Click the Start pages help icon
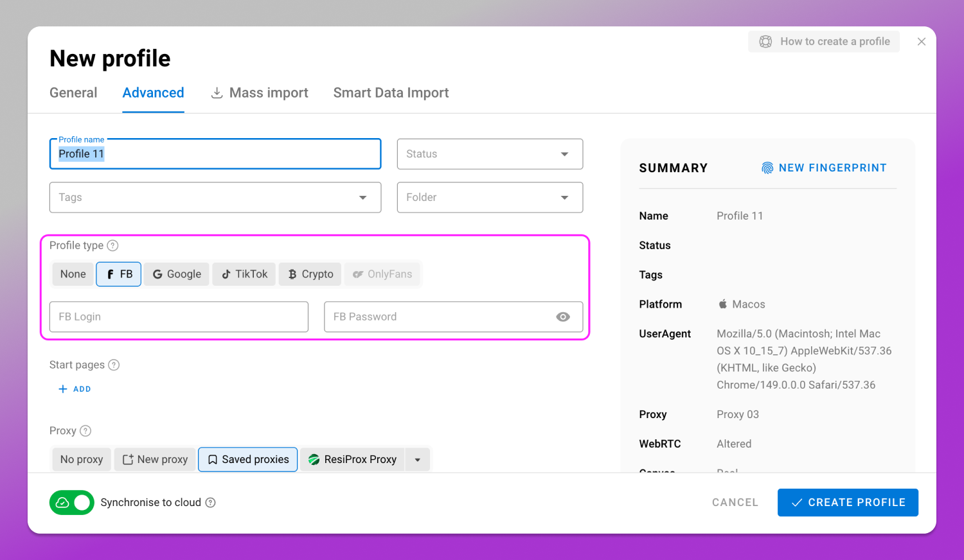 point(114,365)
